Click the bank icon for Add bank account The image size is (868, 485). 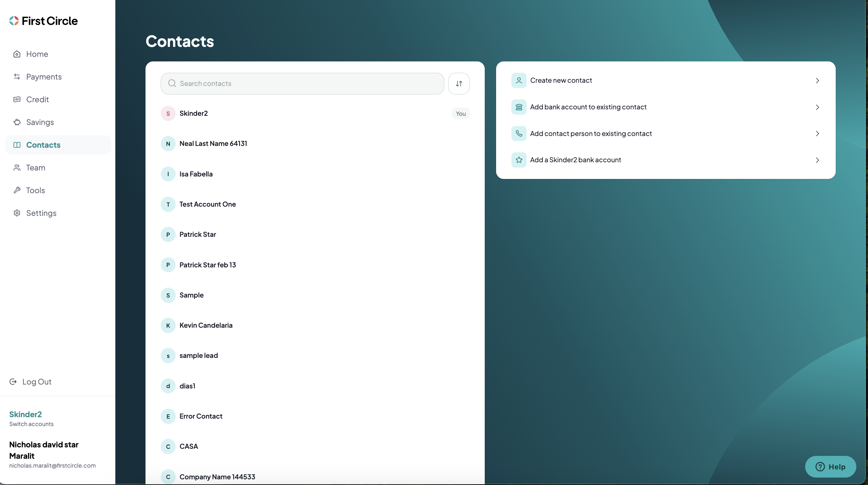(518, 107)
